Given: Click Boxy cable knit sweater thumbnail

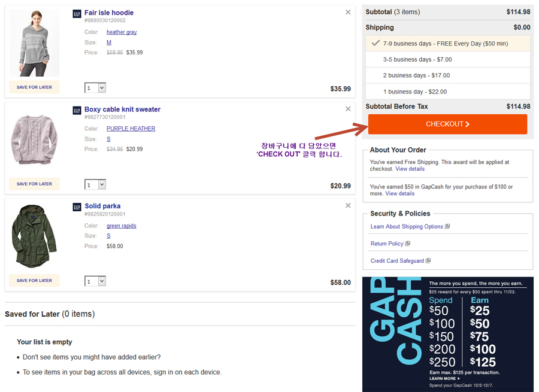Looking at the screenshot, I should pyautogui.click(x=34, y=139).
